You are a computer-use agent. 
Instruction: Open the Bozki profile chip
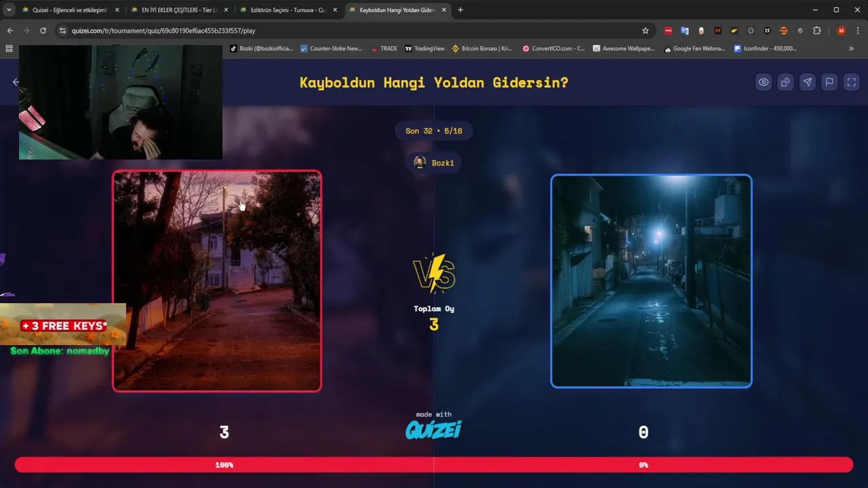434,163
